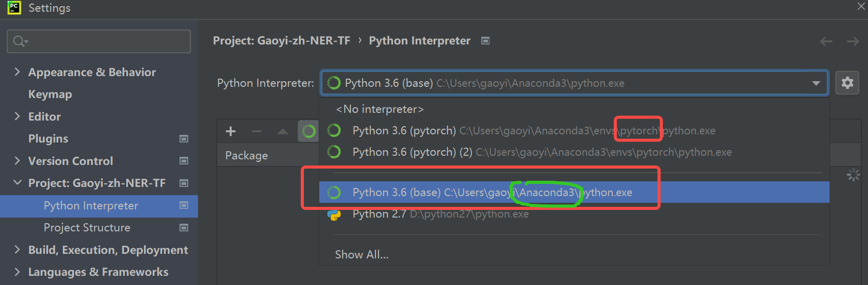Viewport: 868px width, 285px height.
Task: Open the Python Interpreter dropdown arrow
Action: coord(816,83)
